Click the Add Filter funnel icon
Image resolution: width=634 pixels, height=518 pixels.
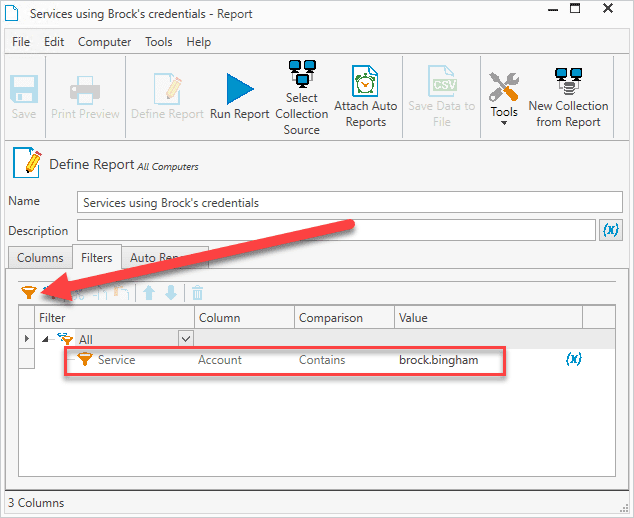coord(29,292)
